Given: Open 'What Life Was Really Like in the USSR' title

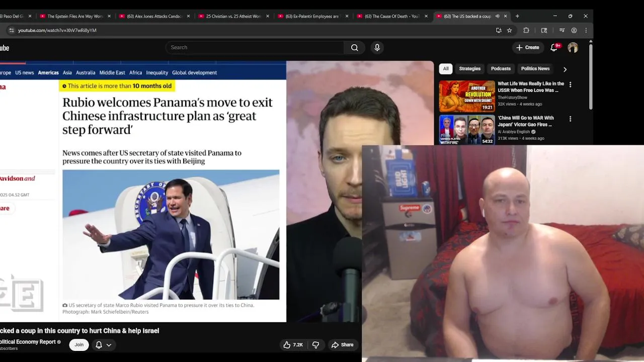Looking at the screenshot, I should (531, 87).
